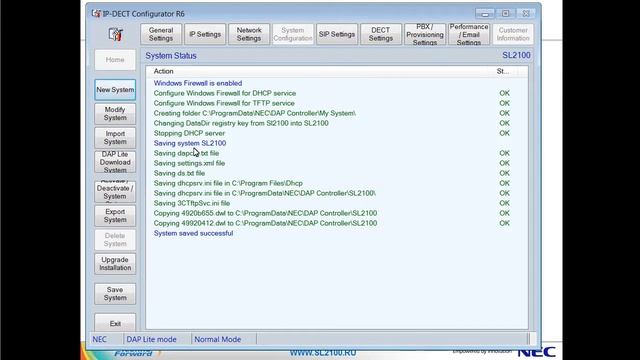Click OK status of Stopping DHCP server row

pos(504,133)
